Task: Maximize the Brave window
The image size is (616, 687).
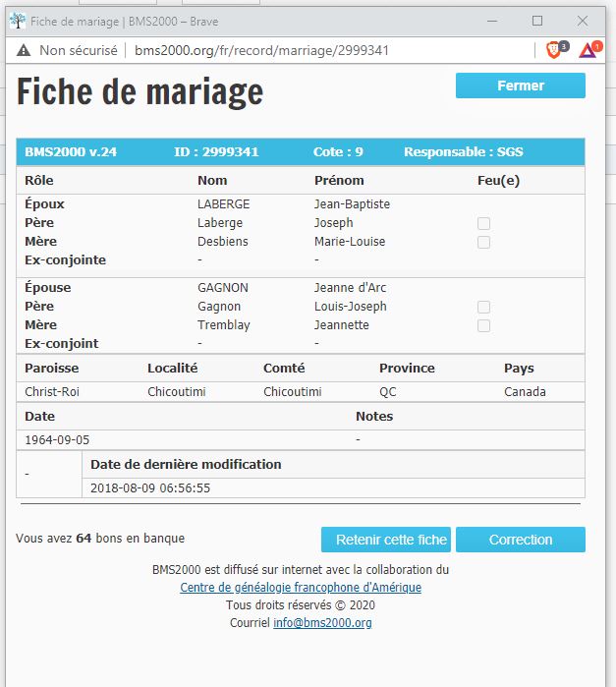Action: point(537,21)
